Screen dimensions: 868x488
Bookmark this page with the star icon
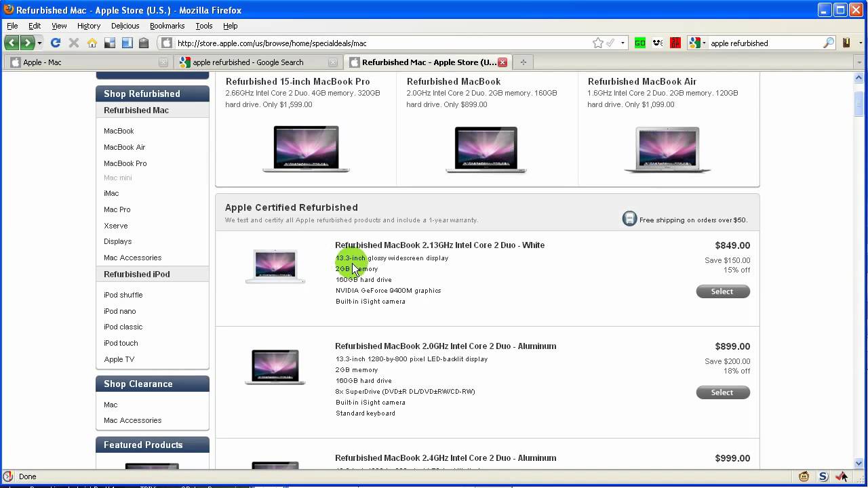tap(598, 43)
